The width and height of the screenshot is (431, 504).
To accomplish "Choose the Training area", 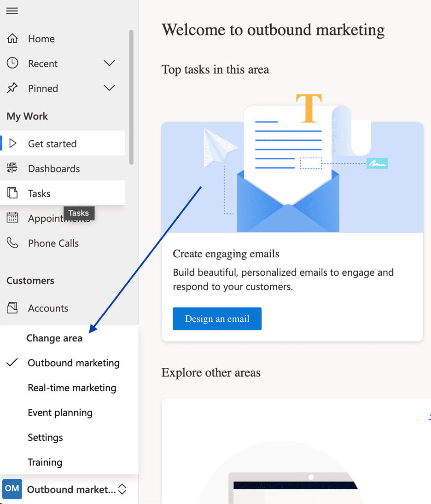I will coord(45,462).
